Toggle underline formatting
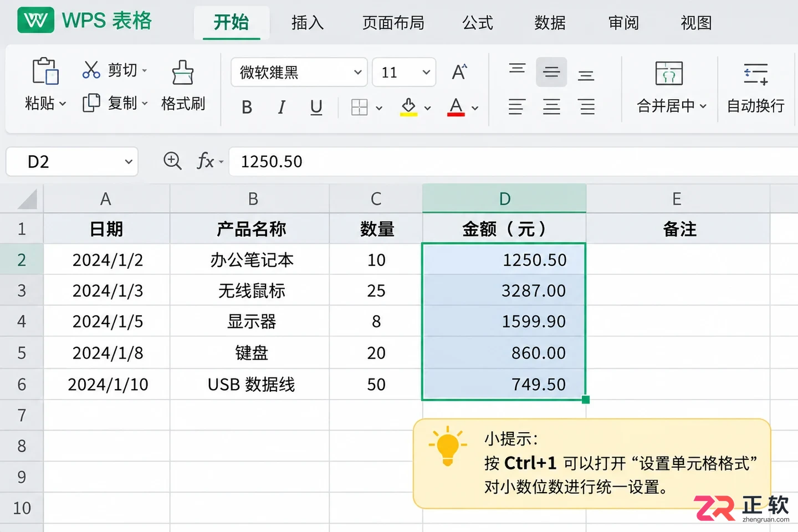 click(x=316, y=107)
